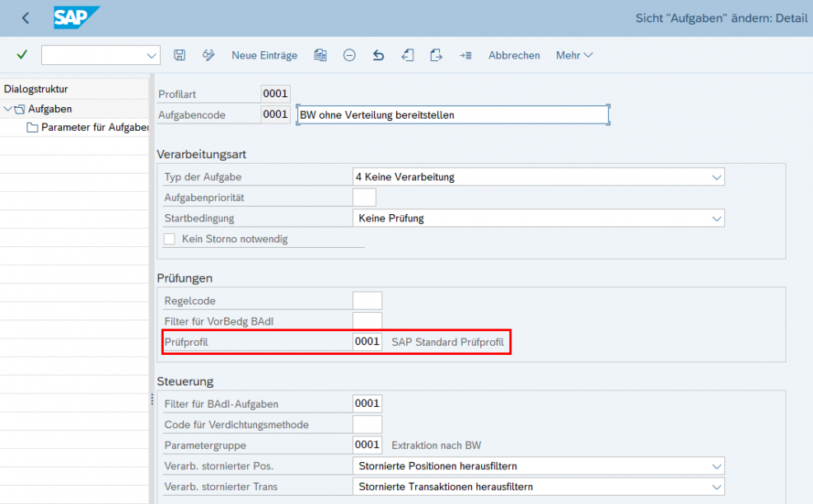
Task: Click the Parameter für Aufgaben folder icon
Action: coord(32,128)
